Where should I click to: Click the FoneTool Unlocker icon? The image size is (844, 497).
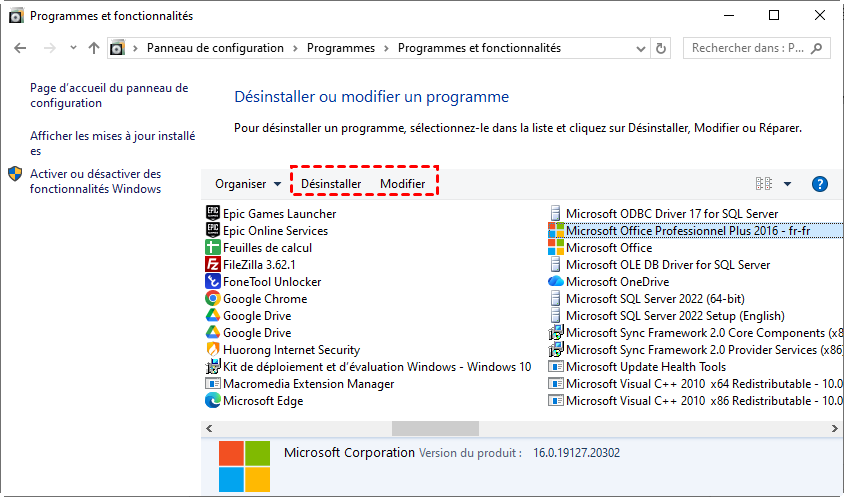tap(212, 282)
